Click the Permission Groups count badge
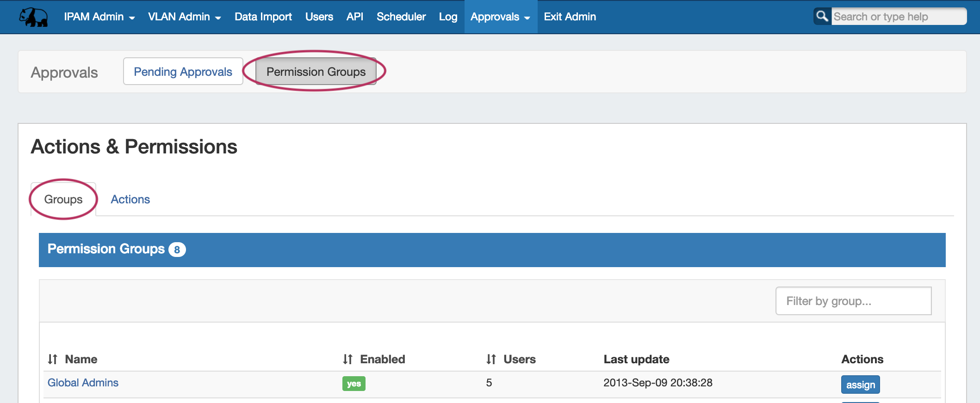The width and height of the screenshot is (980, 403). click(x=177, y=250)
